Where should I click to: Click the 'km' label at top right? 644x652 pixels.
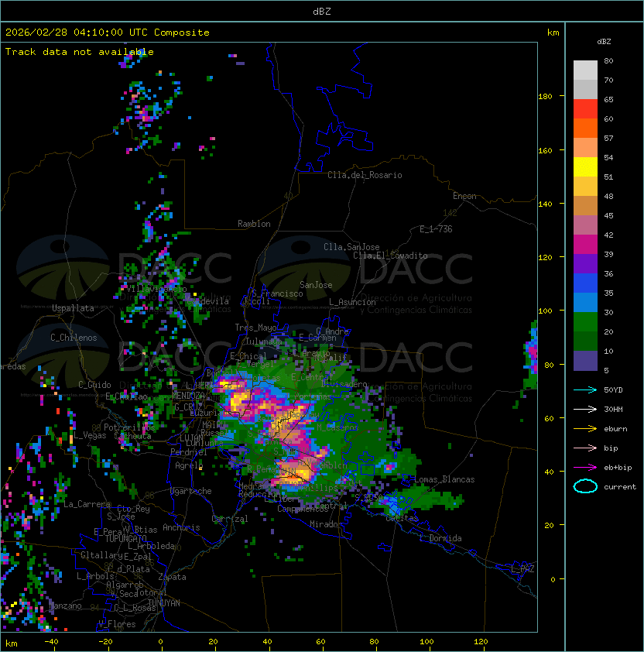point(553,33)
